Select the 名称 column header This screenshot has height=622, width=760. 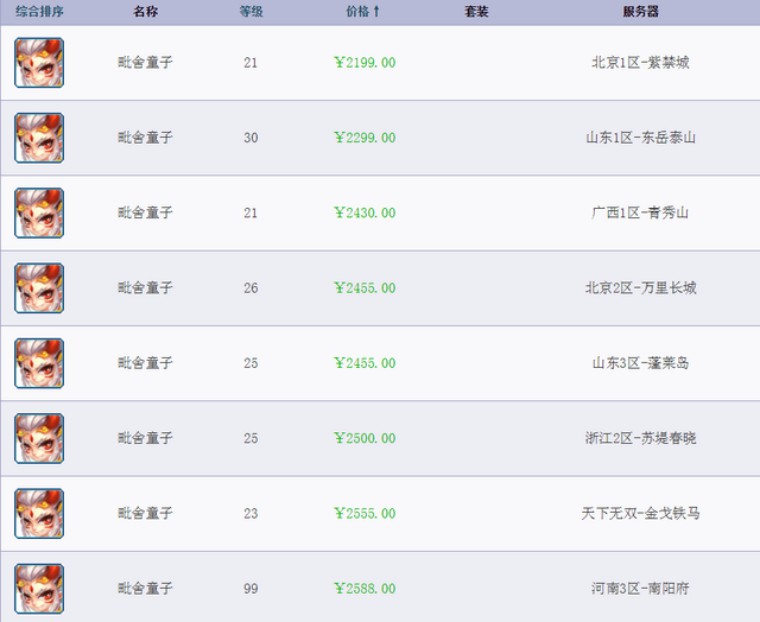click(x=145, y=12)
